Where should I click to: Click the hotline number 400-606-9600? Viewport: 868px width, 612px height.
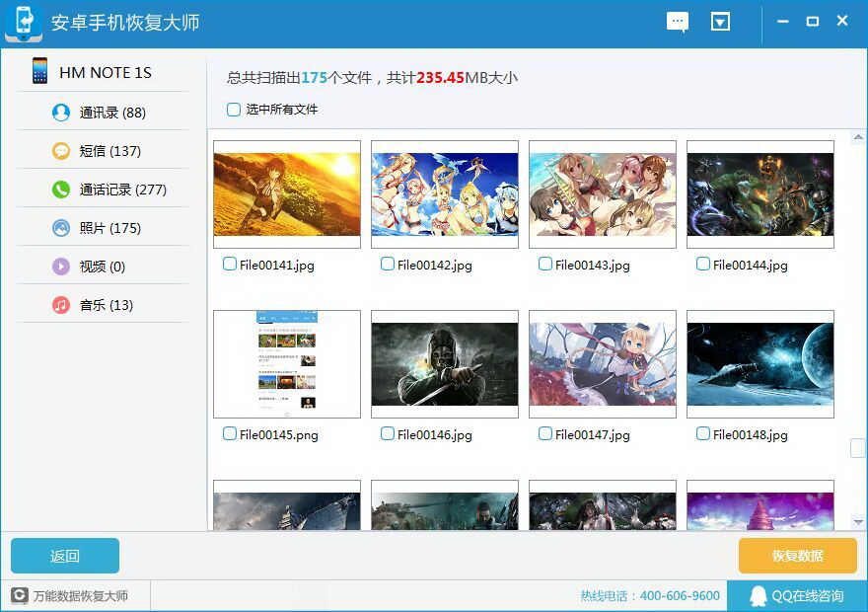click(x=680, y=596)
